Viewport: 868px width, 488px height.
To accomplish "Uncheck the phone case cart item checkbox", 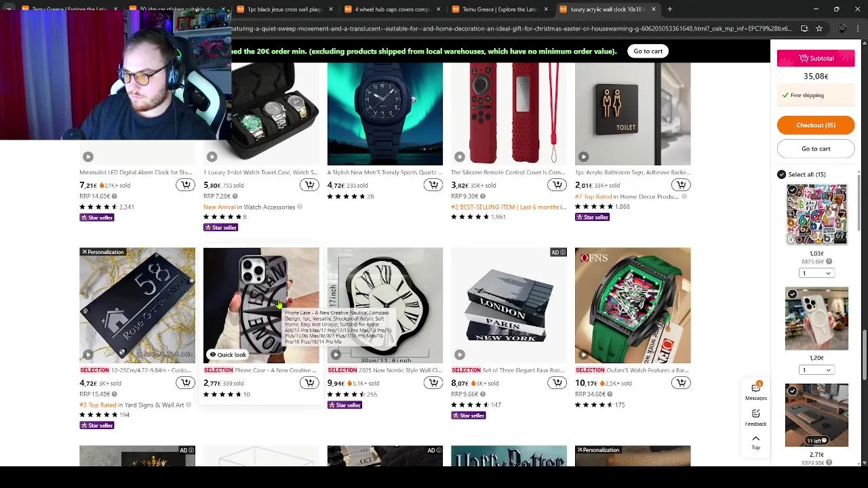I will [792, 294].
